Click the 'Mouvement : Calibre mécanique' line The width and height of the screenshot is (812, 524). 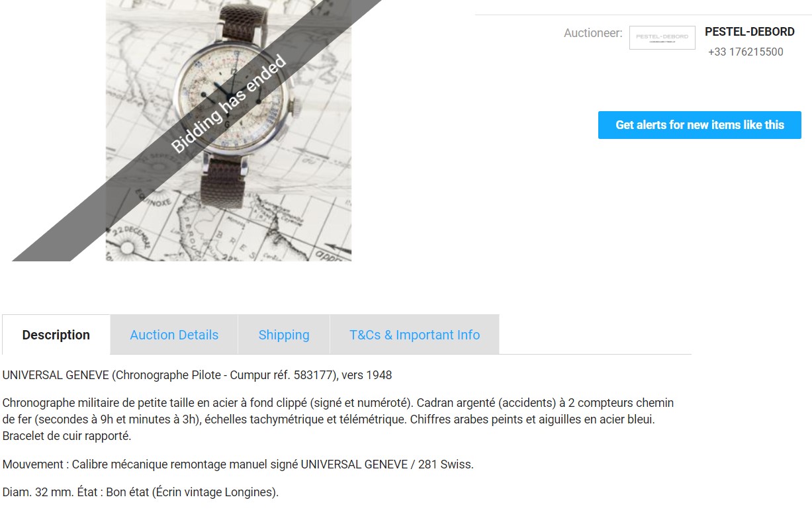[238, 464]
